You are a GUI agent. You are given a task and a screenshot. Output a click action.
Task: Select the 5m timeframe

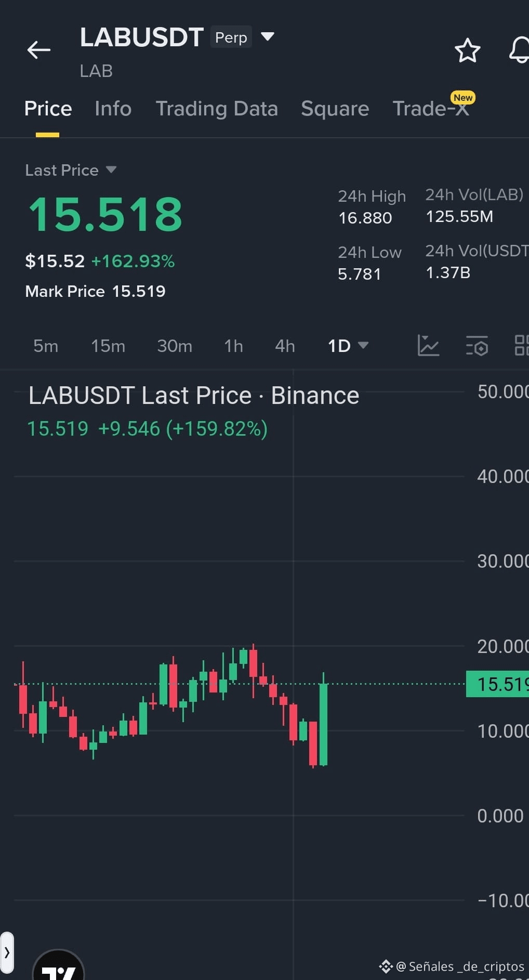(46, 346)
